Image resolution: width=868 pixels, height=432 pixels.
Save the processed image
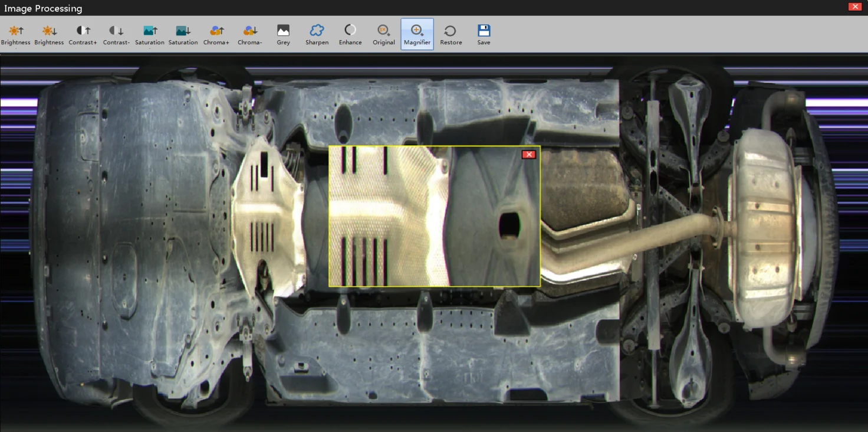click(x=484, y=34)
